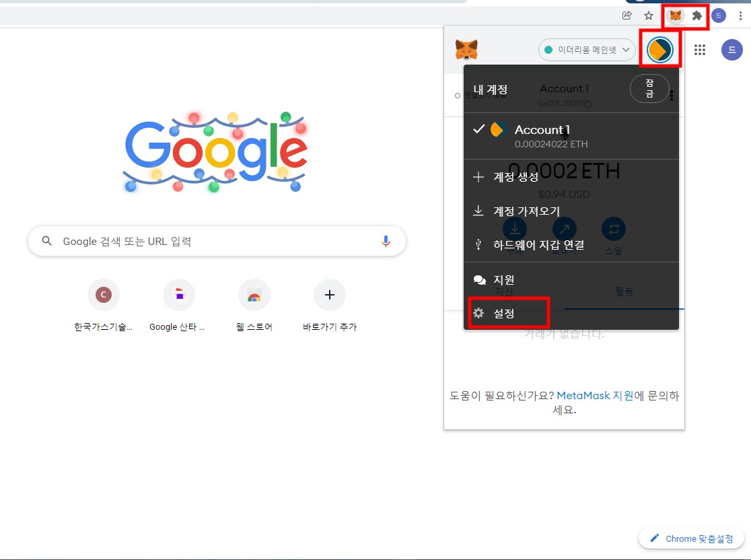Click the 0.00024022 ETH balance text
This screenshot has height=560, width=751.
550,144
